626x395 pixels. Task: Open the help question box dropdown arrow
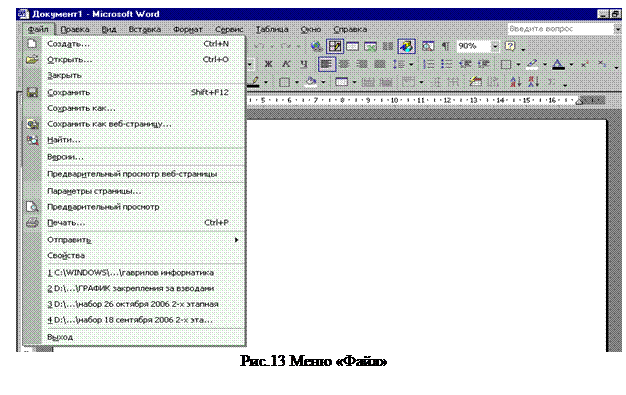tap(617, 29)
